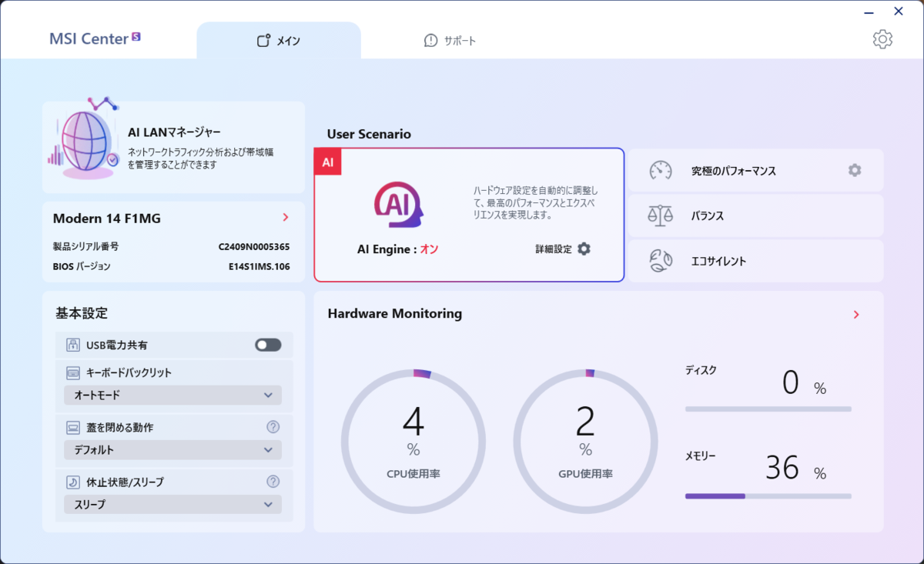Click the memory 36 % value
The height and width of the screenshot is (564, 924).
coord(795,468)
